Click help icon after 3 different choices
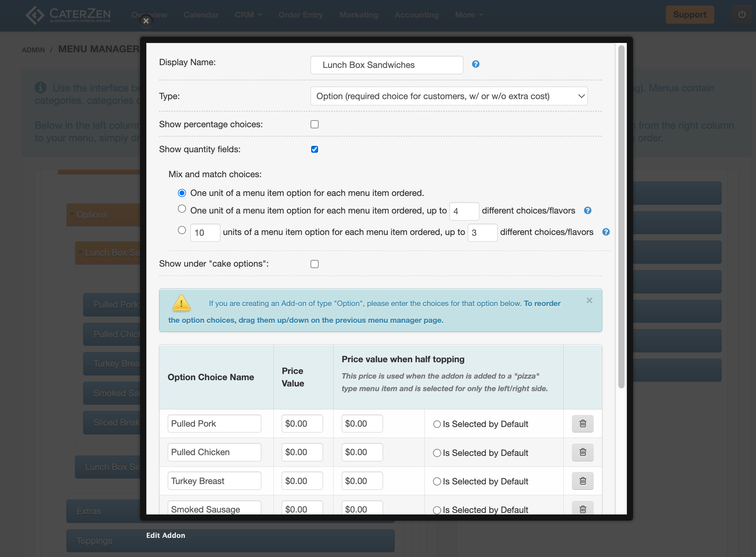Viewport: 756px width, 557px height. (606, 232)
